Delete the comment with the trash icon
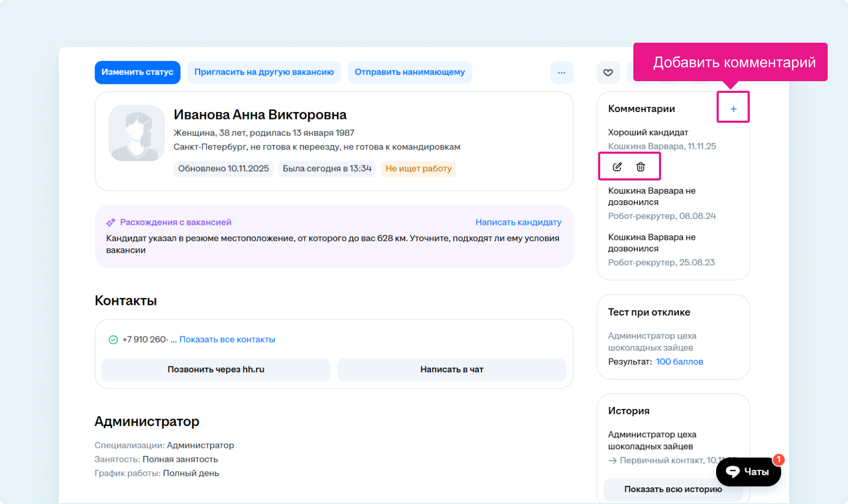 641,167
